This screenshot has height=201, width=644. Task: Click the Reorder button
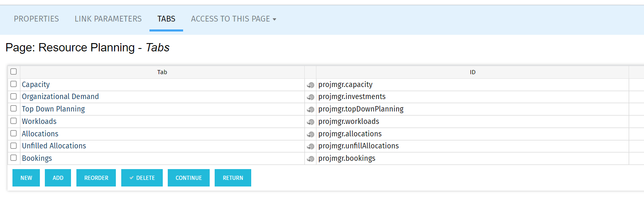(96, 178)
